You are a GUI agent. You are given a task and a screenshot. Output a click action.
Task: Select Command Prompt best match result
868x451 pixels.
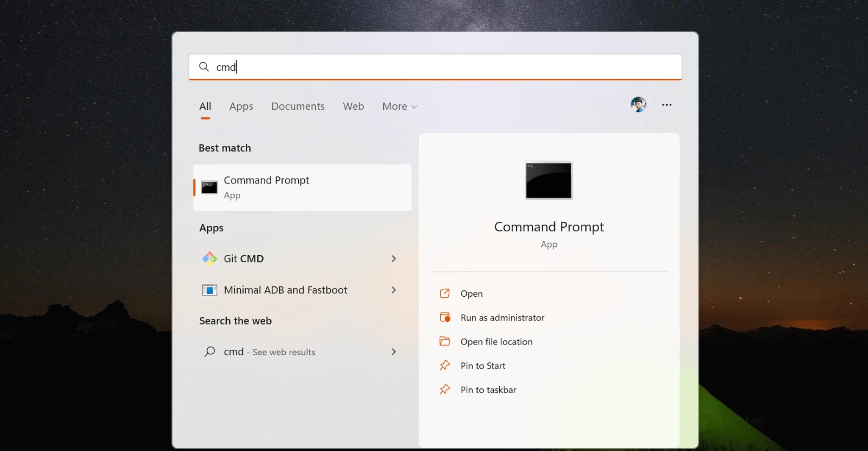pyautogui.click(x=302, y=187)
